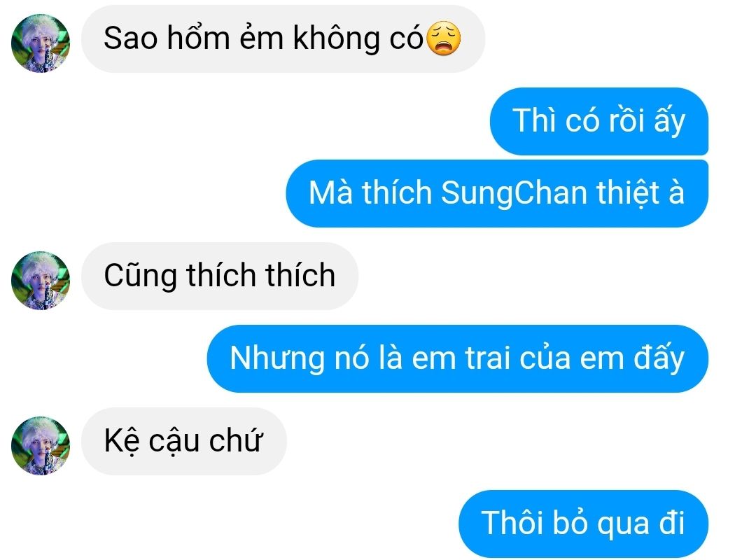Open the sender avatar beside "Sao hổm ẻm không có"

click(x=41, y=43)
